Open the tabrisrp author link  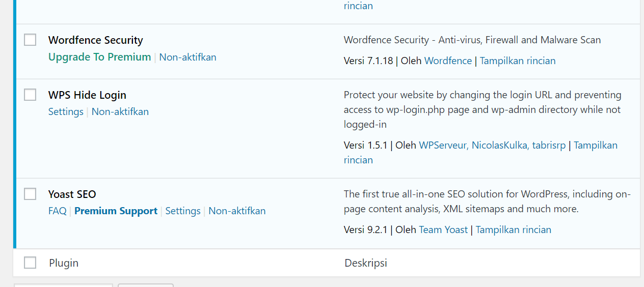click(x=549, y=145)
